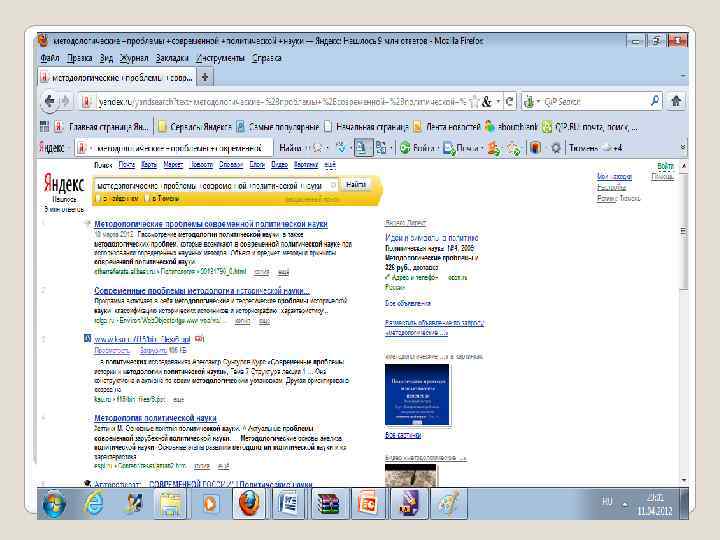The height and width of the screenshot is (540, 720).
Task: Open the Журнал menu
Action: pos(134,58)
